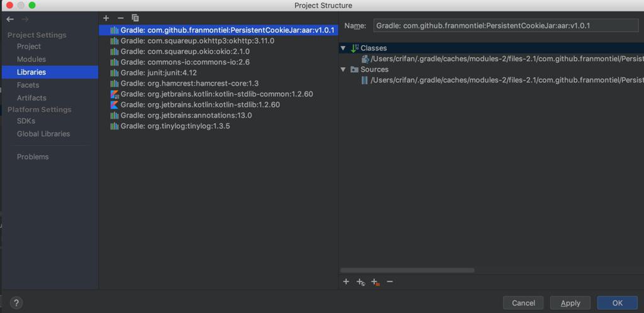This screenshot has width=644, height=313.
Task: Click the Back arrow in the sidebar
Action: click(10, 19)
